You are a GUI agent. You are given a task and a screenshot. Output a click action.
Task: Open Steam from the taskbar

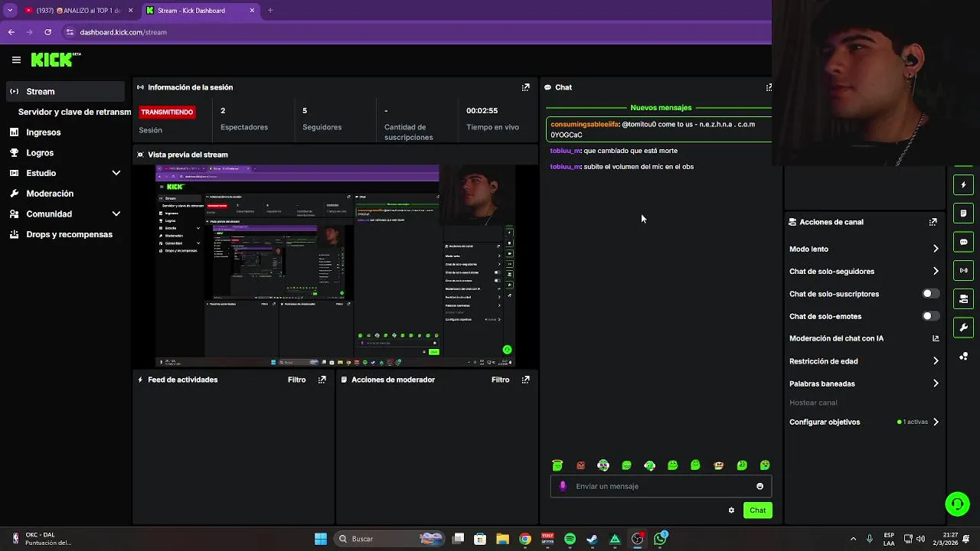point(592,539)
